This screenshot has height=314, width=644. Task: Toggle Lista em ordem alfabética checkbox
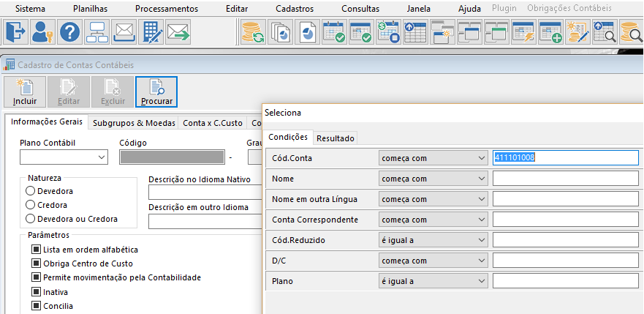[37, 250]
